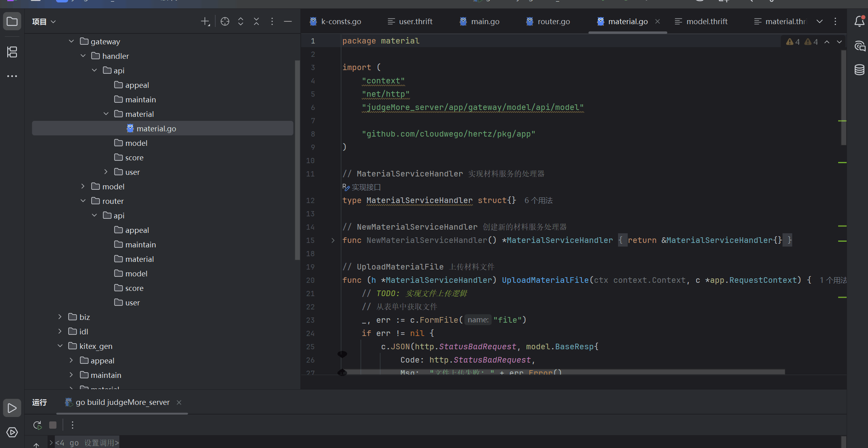Open the Notifications bell icon
Screen dimensions: 868x448
point(859,21)
